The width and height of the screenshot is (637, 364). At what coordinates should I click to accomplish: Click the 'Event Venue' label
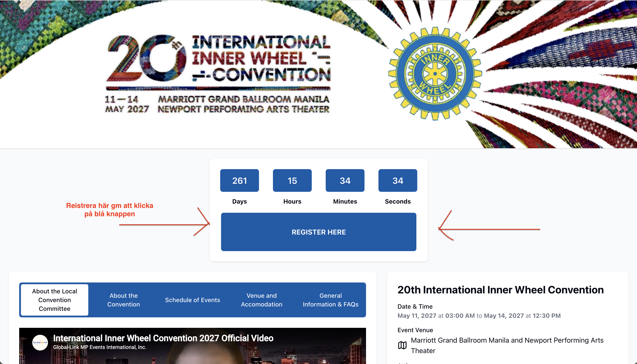pos(415,330)
